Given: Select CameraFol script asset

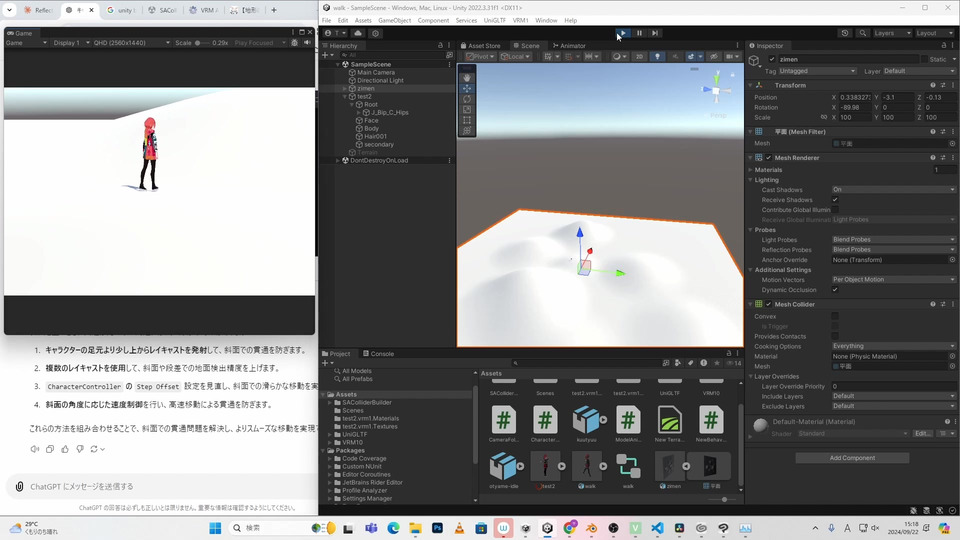Looking at the screenshot, I should [503, 424].
